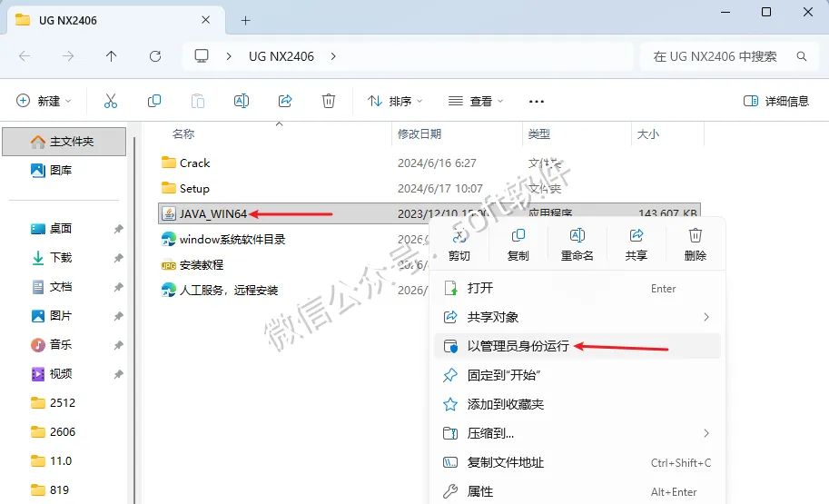Click 重命名 in the context menu
This screenshot has width=829, height=504.
coord(577,243)
